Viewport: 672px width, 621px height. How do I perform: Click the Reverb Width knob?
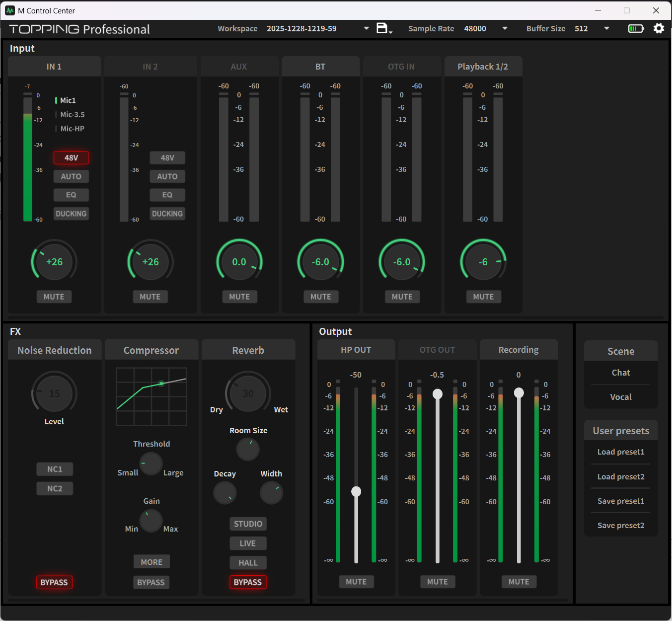point(272,493)
